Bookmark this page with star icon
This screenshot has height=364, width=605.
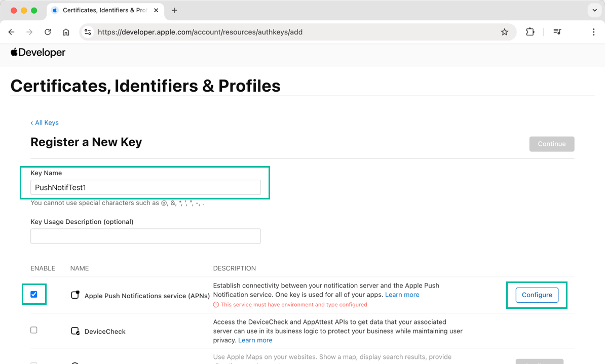click(504, 32)
